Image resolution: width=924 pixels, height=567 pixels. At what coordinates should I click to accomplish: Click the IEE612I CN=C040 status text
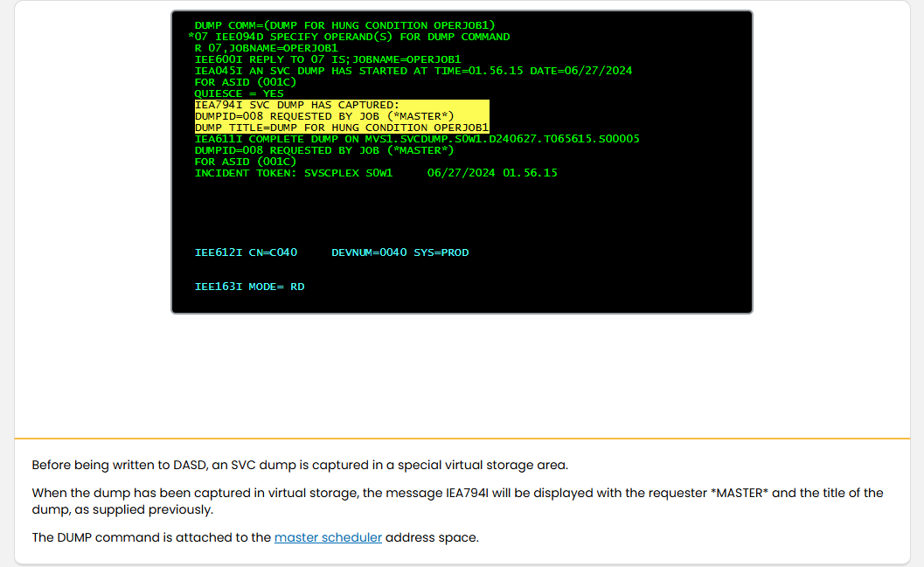click(246, 252)
